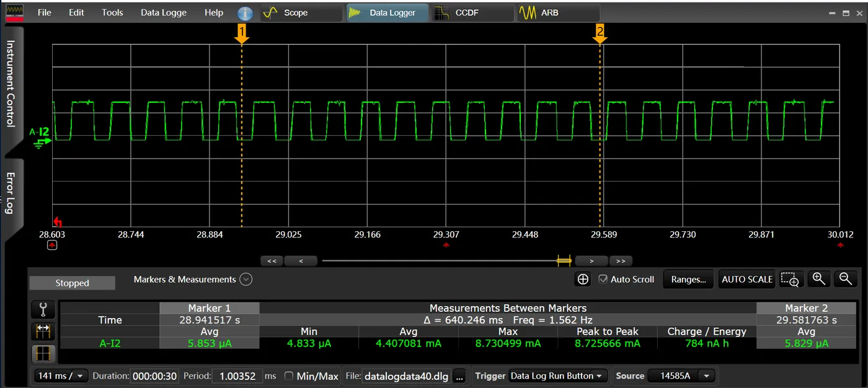Enable the Min/Max checkbox
The height and width of the screenshot is (388, 868).
pyautogui.click(x=288, y=376)
